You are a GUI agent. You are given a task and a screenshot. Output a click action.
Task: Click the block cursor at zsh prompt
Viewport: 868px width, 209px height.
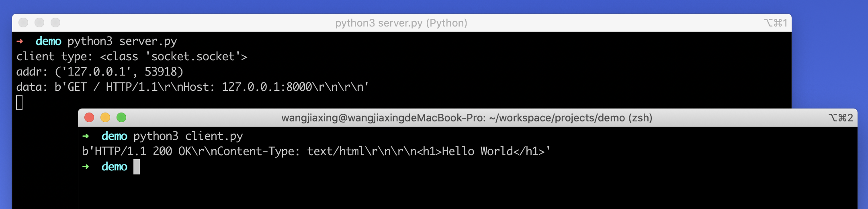pyautogui.click(x=137, y=167)
